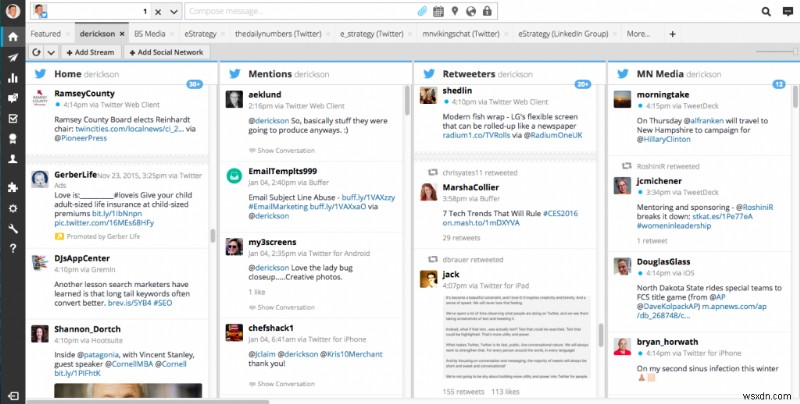
Task: Click the RamseyCounty username
Action: pos(84,93)
